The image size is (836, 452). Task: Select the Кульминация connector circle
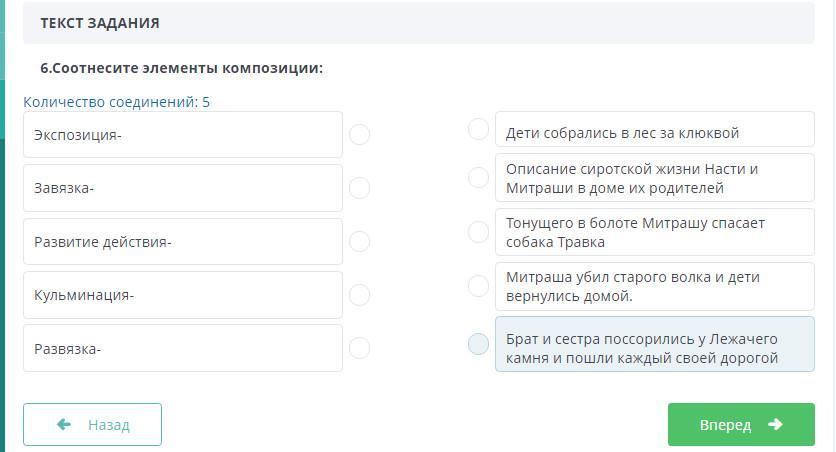click(x=360, y=295)
